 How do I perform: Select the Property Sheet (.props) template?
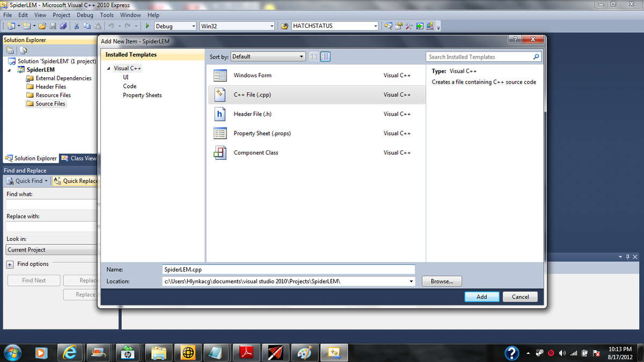pyautogui.click(x=316, y=133)
